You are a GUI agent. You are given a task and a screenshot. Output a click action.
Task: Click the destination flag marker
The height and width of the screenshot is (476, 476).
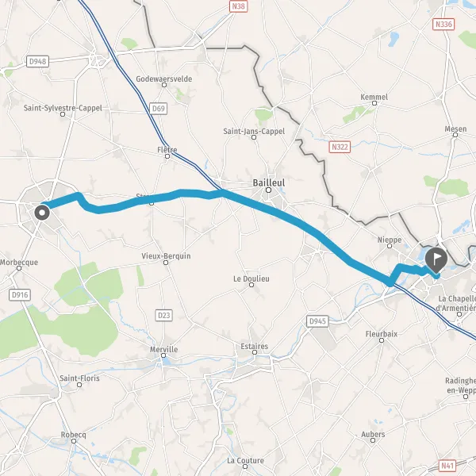(436, 260)
